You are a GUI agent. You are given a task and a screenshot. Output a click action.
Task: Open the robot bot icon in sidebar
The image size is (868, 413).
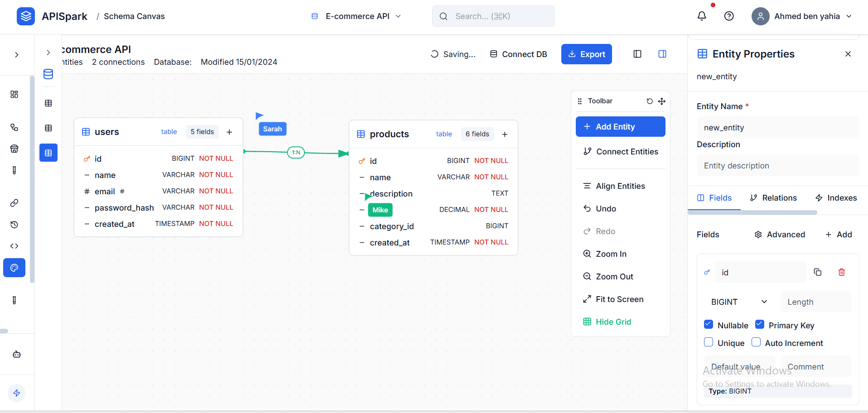pos(17,354)
